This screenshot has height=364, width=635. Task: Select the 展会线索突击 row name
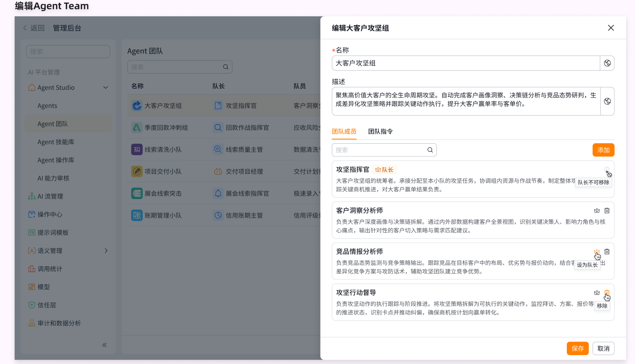click(163, 193)
